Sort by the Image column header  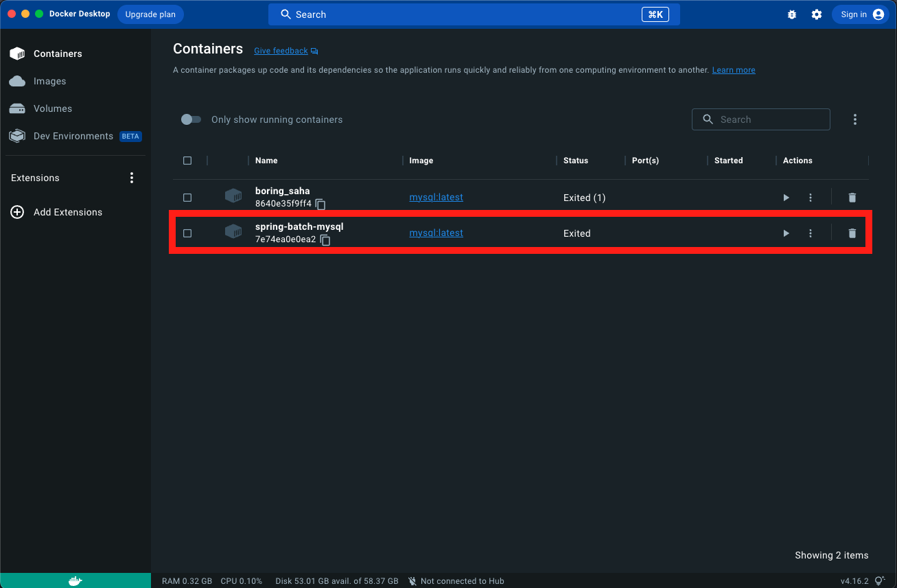point(421,161)
